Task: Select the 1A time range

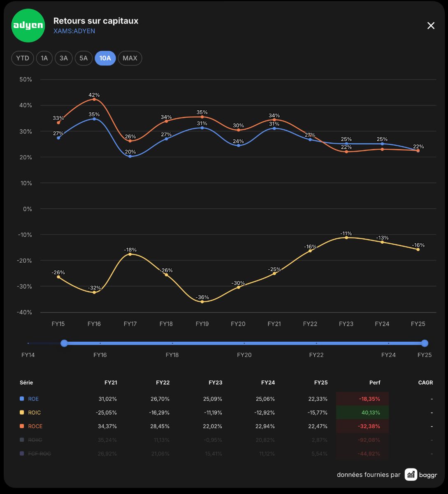Action: pos(44,58)
